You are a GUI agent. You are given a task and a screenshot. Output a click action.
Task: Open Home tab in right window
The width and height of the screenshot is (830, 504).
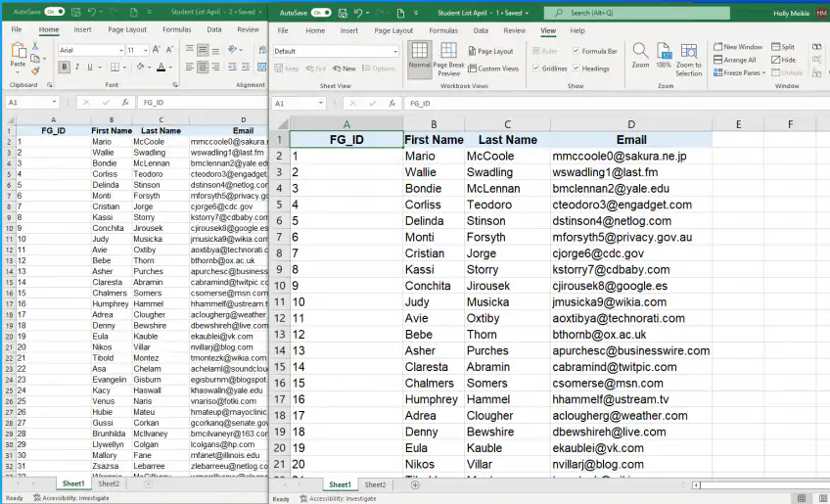click(315, 30)
